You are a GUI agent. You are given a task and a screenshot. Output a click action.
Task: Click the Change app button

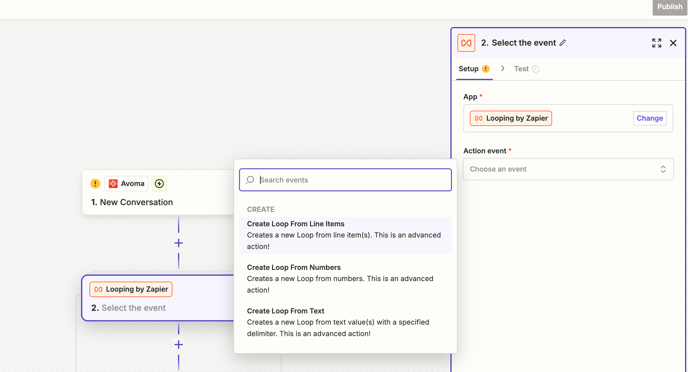649,118
